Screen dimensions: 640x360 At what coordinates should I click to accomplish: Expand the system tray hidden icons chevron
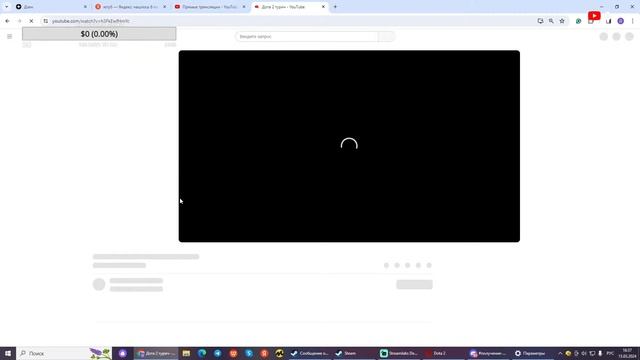tap(560, 353)
